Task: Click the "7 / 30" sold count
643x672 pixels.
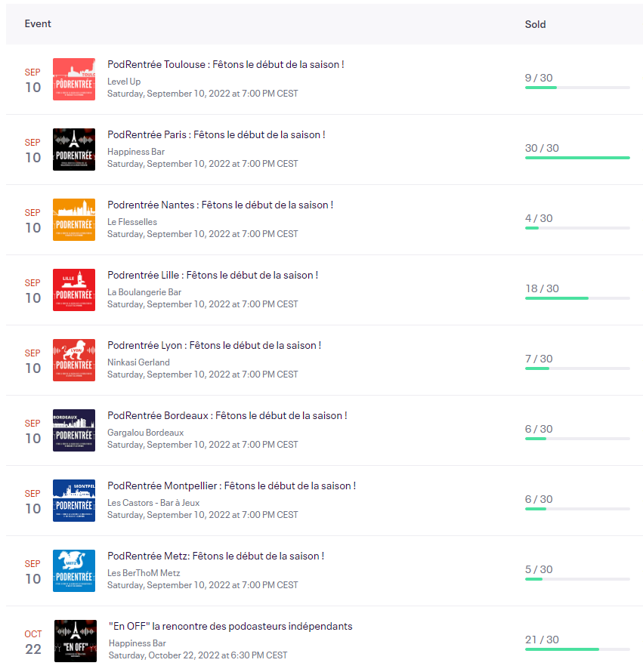Action: click(539, 359)
